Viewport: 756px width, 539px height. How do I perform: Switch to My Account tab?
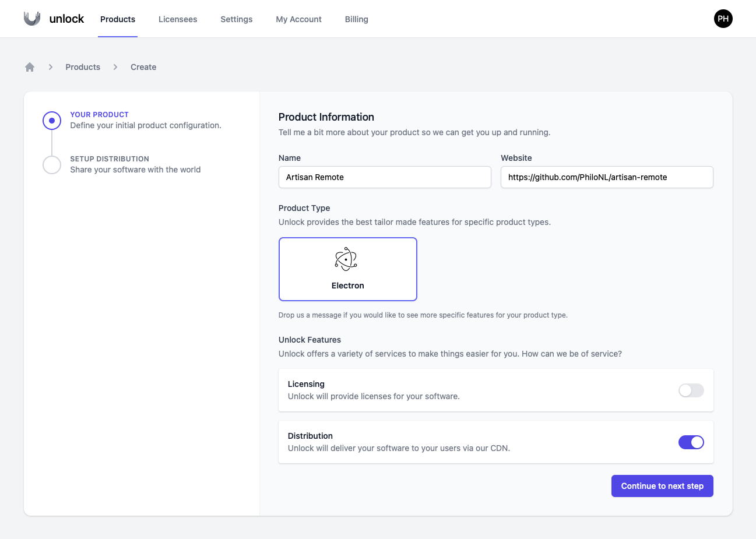tap(299, 19)
